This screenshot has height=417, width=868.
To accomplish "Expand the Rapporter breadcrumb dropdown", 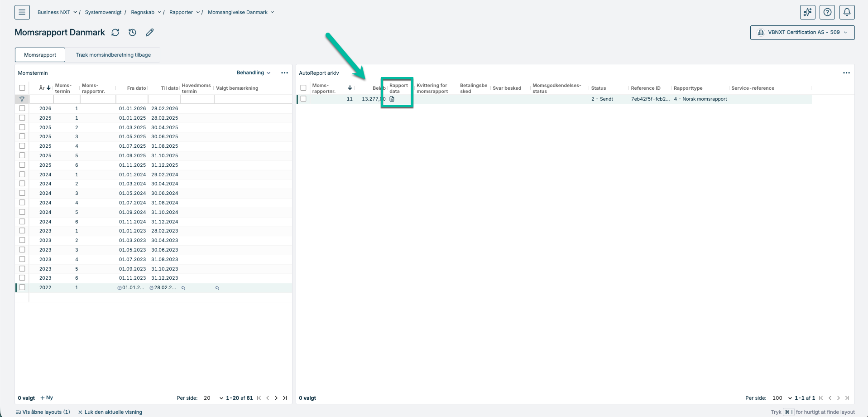I will pos(198,12).
